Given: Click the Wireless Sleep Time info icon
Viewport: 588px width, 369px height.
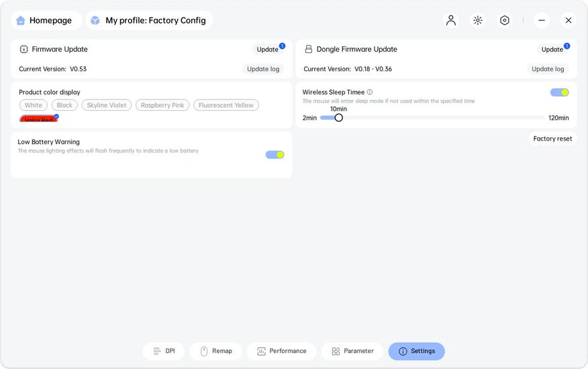Looking at the screenshot, I should [370, 92].
